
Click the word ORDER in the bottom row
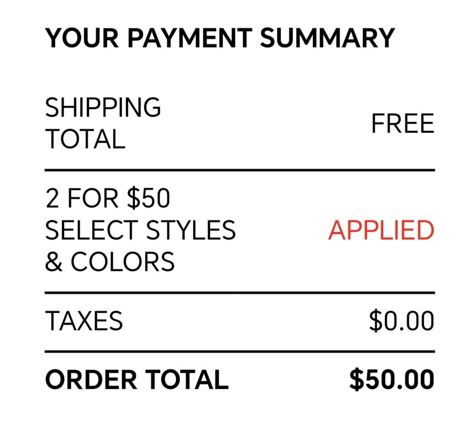click(x=91, y=379)
